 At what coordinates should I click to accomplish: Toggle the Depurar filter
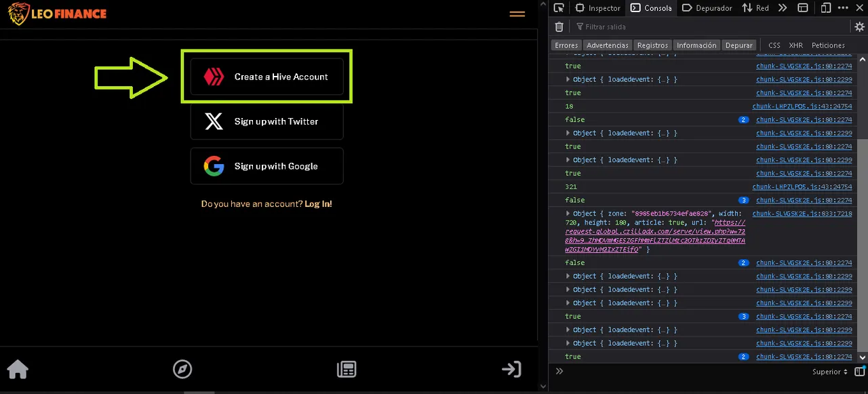(739, 45)
